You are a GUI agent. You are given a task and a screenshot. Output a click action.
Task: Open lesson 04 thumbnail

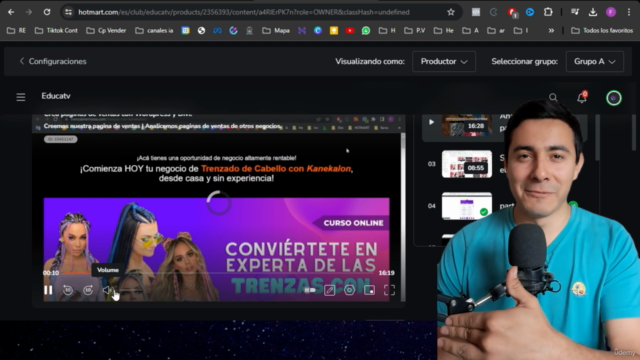[x=467, y=206]
